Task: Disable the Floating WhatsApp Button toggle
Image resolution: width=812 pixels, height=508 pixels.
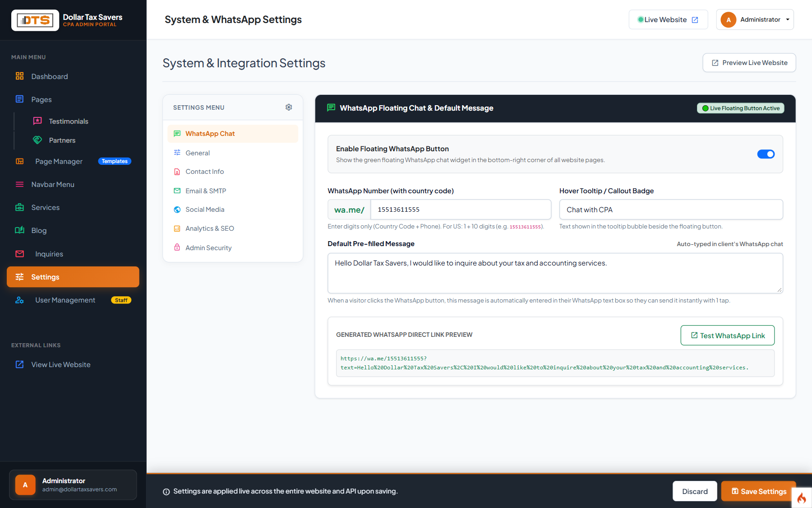Action: pyautogui.click(x=766, y=154)
